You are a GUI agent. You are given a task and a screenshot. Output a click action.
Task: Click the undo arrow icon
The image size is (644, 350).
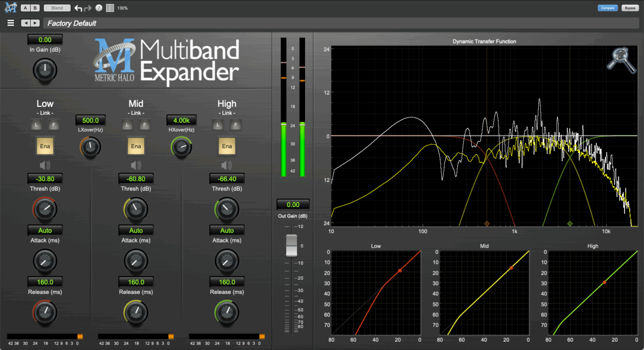pyautogui.click(x=78, y=8)
